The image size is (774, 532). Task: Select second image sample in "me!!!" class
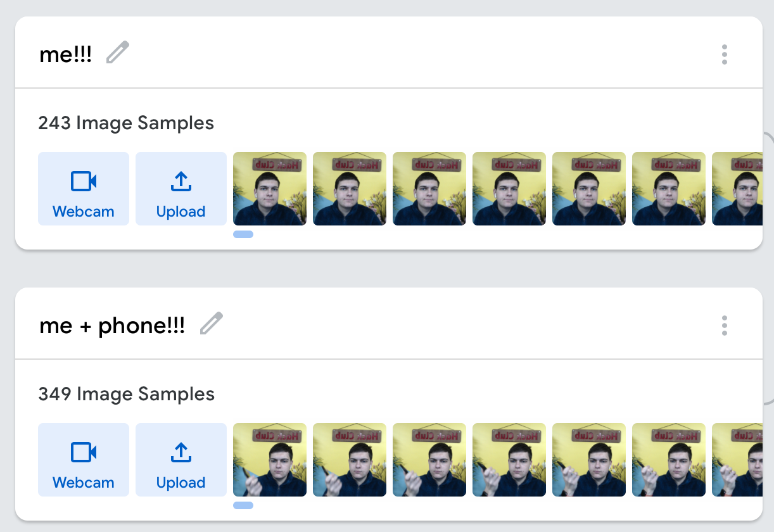pos(350,189)
